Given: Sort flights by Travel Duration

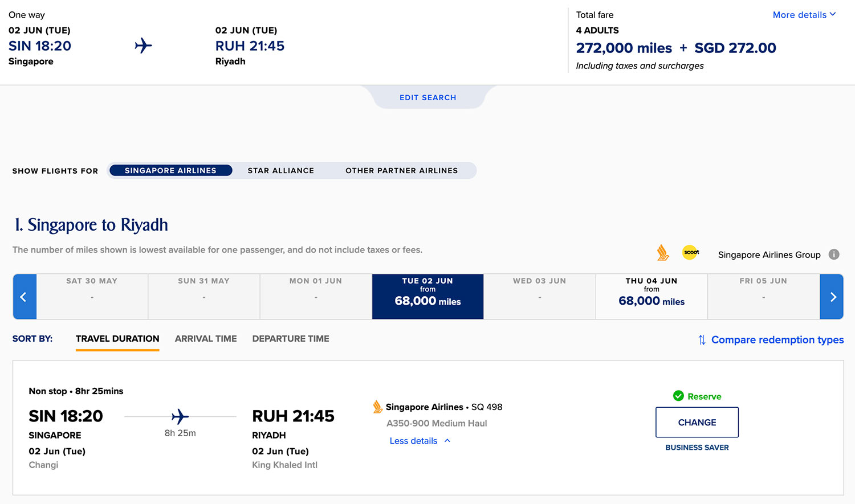Looking at the screenshot, I should point(117,338).
